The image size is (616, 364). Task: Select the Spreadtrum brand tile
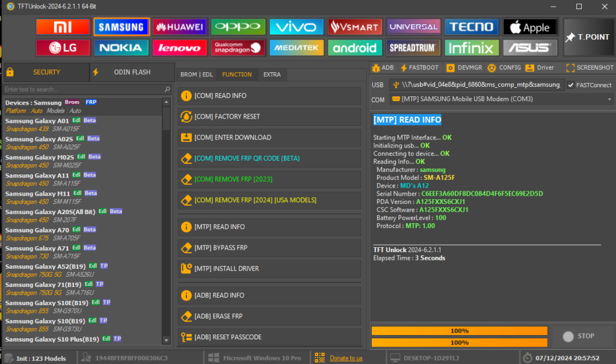(x=413, y=48)
